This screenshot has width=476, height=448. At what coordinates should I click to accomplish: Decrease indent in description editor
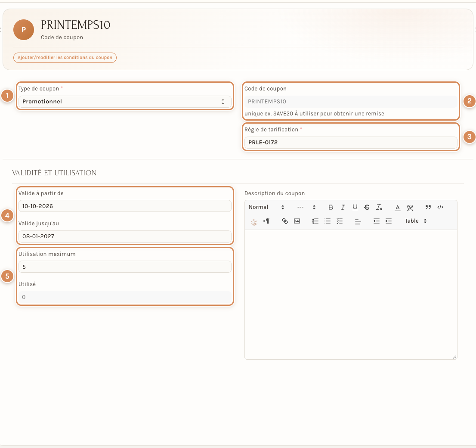click(377, 221)
